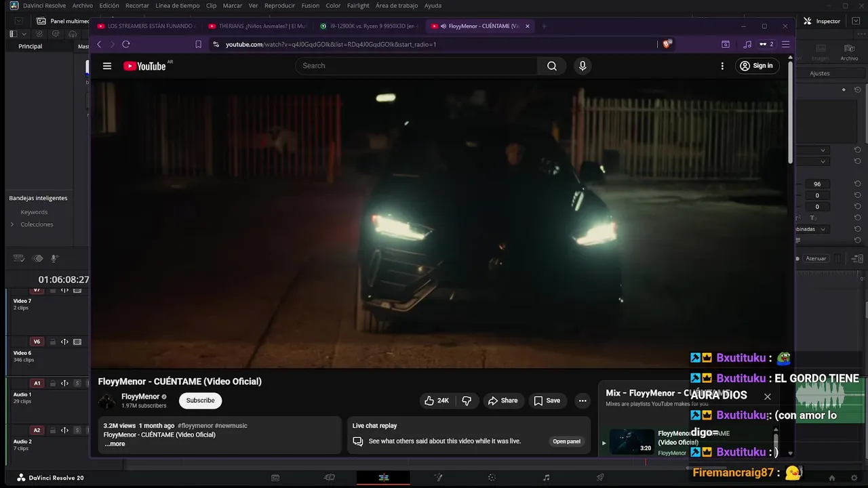Screen dimensions: 868x488
Task: Open the Inspector panel in DaVinci Resolve
Action: pyautogui.click(x=822, y=21)
